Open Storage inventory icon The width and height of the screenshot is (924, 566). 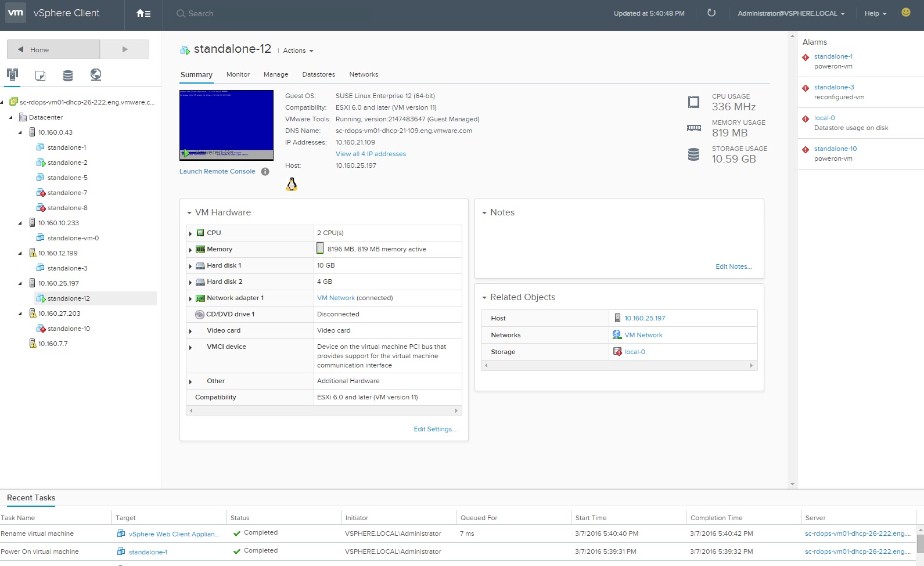68,75
